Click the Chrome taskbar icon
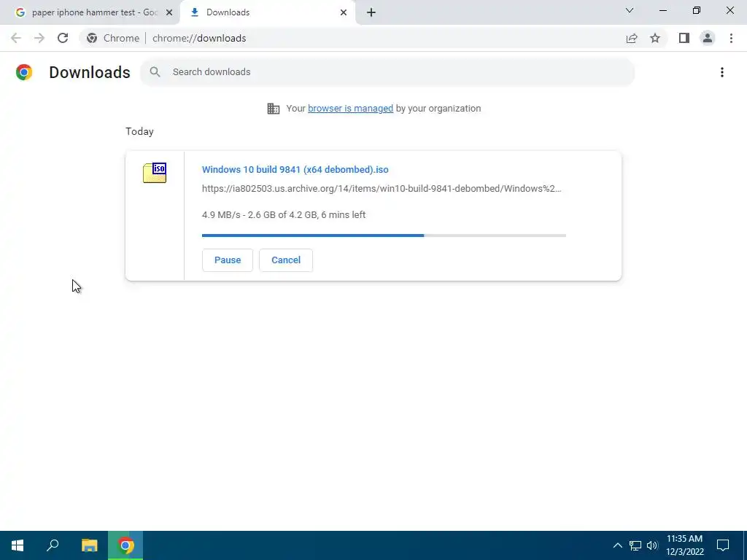Image resolution: width=747 pixels, height=560 pixels. tap(125, 545)
